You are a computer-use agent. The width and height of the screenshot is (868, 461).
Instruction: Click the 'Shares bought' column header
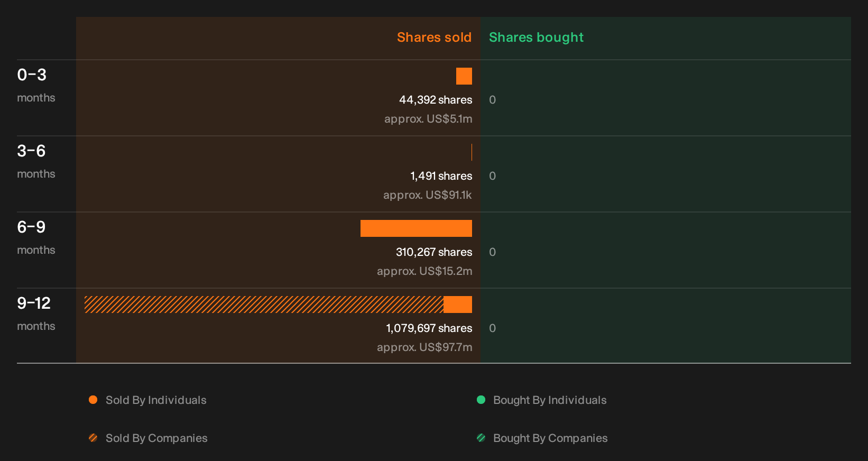536,38
